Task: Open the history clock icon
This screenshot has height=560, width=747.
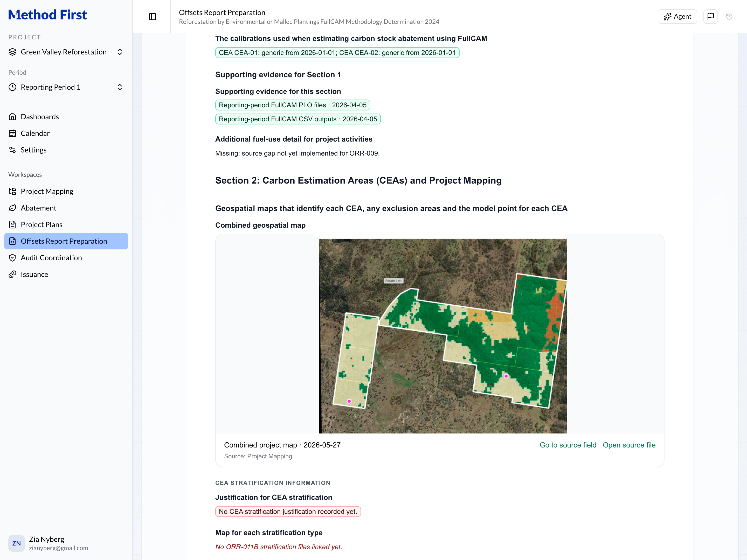Action: click(729, 17)
